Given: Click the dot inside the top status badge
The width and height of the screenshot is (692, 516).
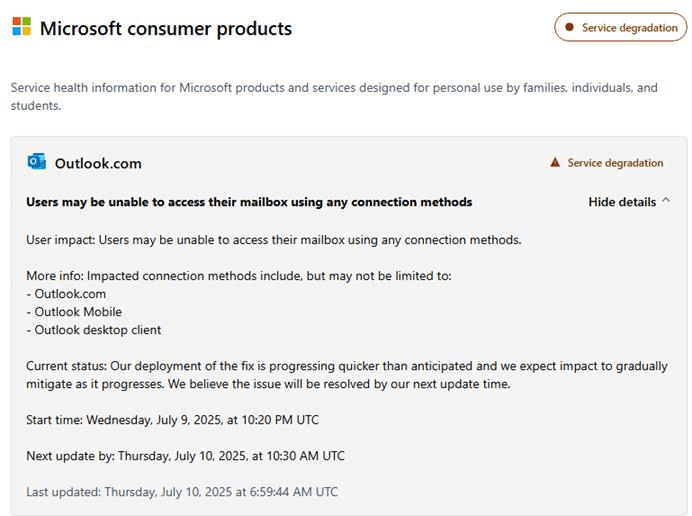Looking at the screenshot, I should point(569,28).
